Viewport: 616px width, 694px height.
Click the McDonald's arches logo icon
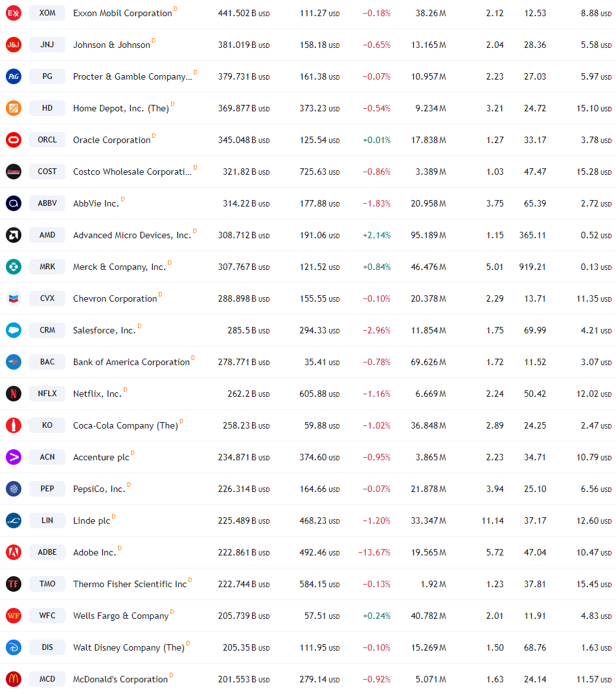[14, 679]
